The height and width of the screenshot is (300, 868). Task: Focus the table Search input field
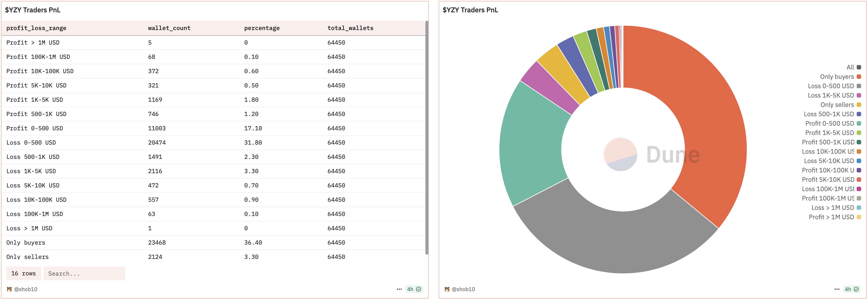[x=84, y=273]
